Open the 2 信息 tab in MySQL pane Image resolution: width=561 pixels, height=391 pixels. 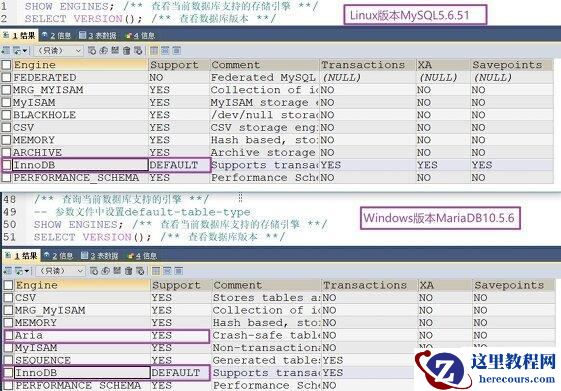(x=57, y=35)
